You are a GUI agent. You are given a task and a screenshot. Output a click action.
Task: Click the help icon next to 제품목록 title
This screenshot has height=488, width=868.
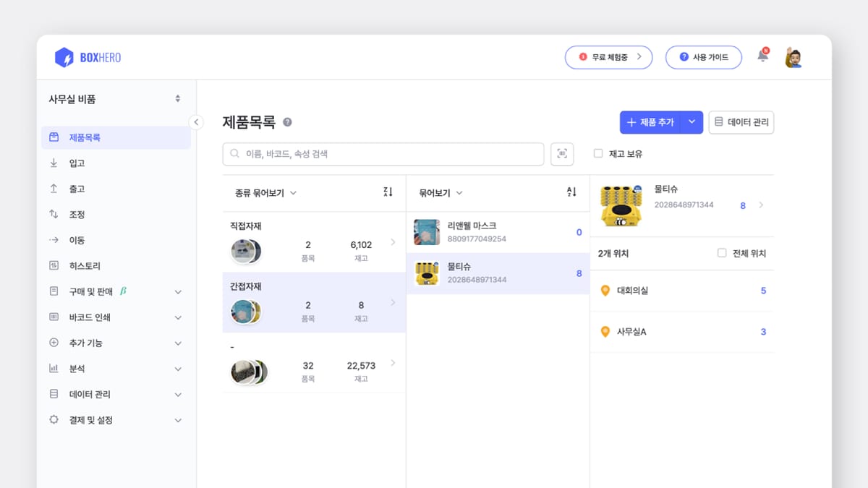tap(287, 122)
